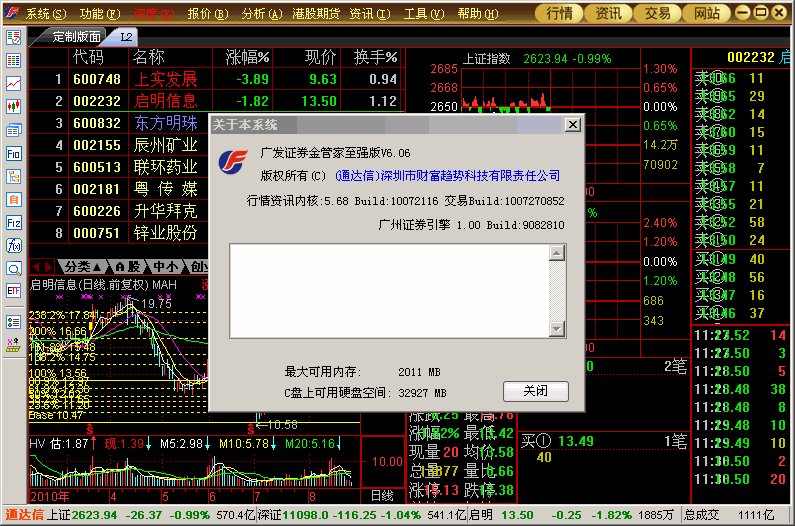
Task: Select the 中小 tab
Action: (x=165, y=266)
